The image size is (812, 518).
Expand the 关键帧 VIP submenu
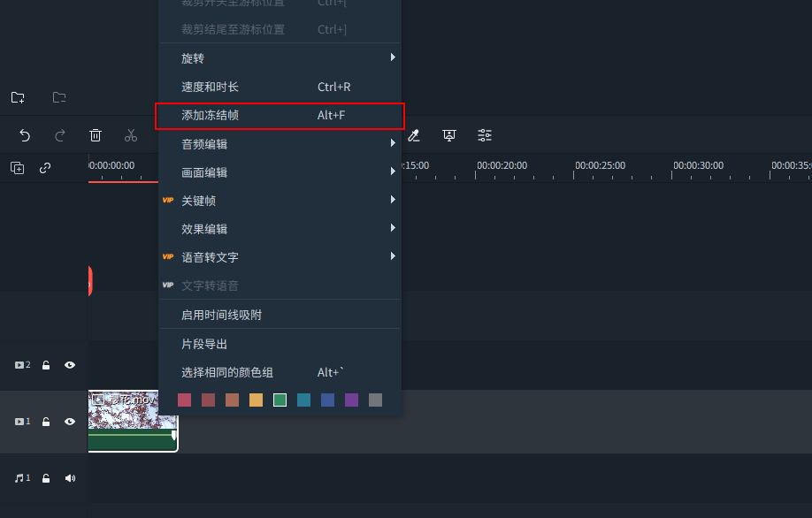tap(280, 201)
